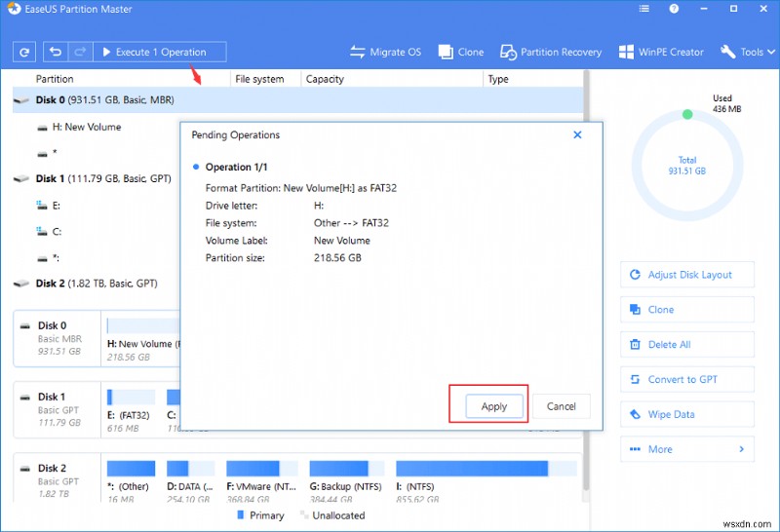Viewport: 780px width, 532px height.
Task: Click Disk 0 drive icon in list
Action: tap(21, 100)
